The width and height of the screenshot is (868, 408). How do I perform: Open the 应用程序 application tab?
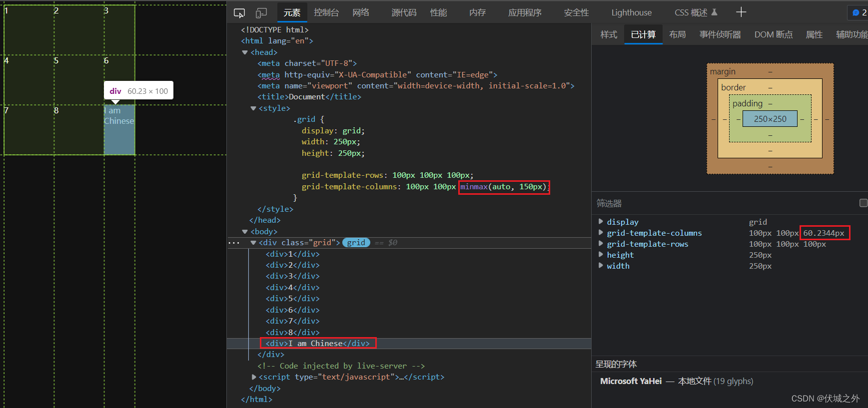(x=525, y=12)
